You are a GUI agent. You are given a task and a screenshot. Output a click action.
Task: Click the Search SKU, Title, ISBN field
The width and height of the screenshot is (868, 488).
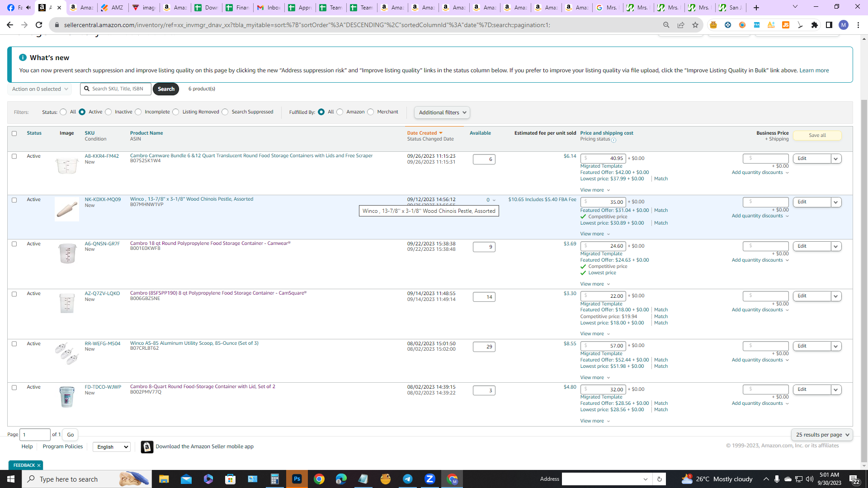[116, 89]
